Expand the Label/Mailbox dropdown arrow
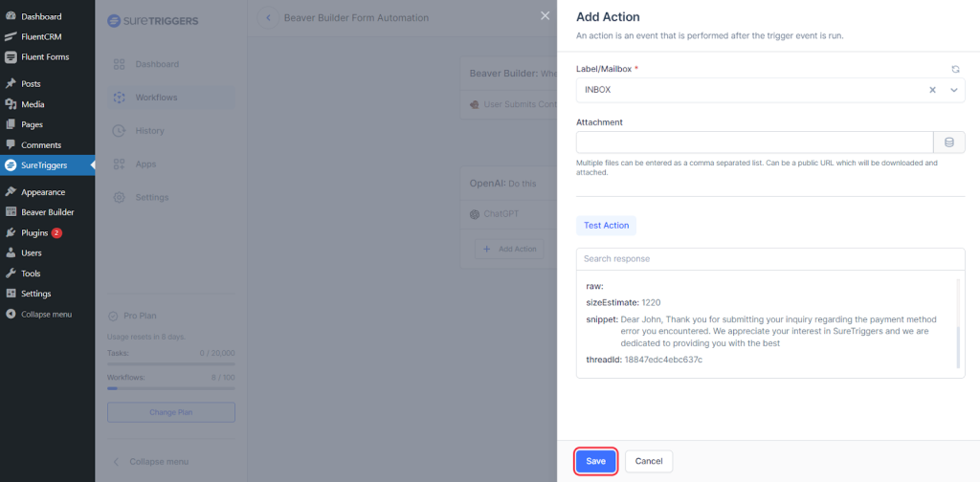 tap(953, 90)
